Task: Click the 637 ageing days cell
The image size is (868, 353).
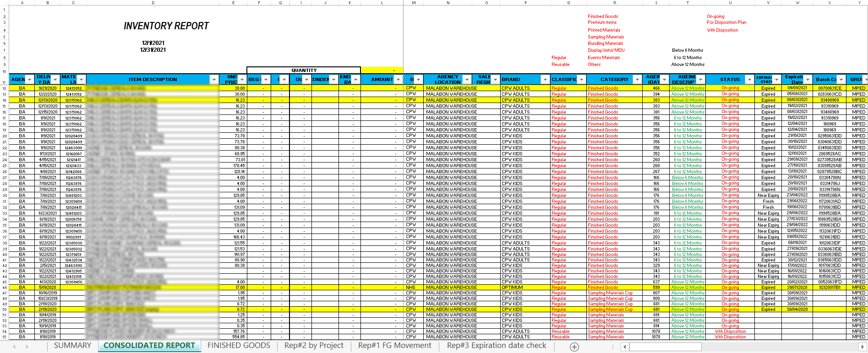Action: [x=656, y=282]
